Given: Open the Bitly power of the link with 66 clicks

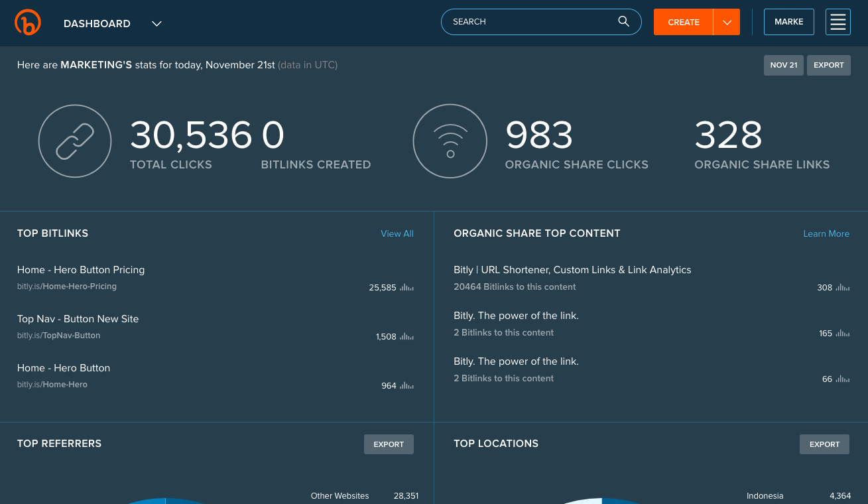Looking at the screenshot, I should [x=516, y=361].
